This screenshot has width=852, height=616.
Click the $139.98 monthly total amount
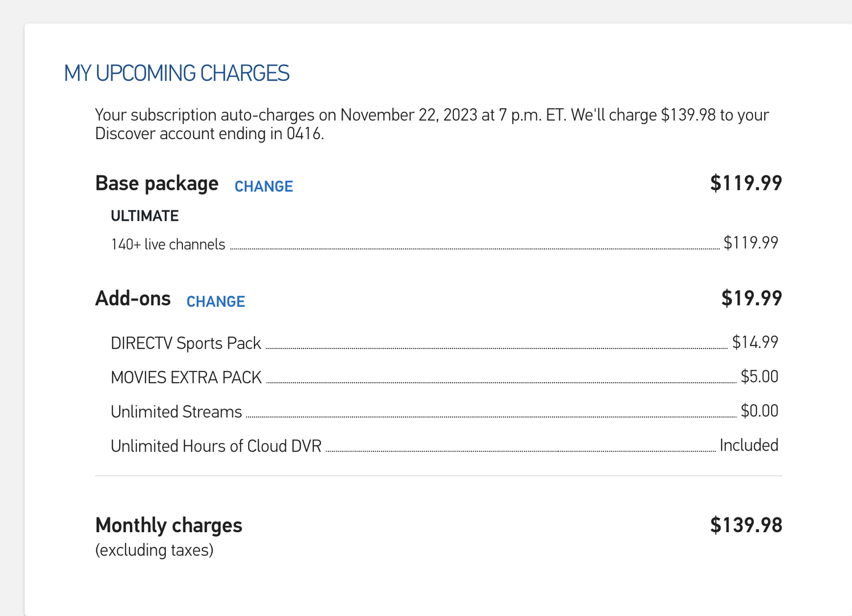point(745,525)
